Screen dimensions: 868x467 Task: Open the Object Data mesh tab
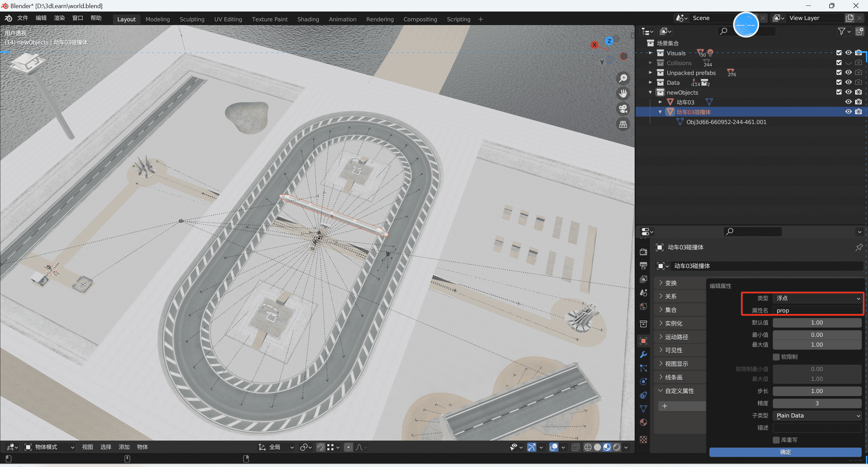click(x=643, y=409)
